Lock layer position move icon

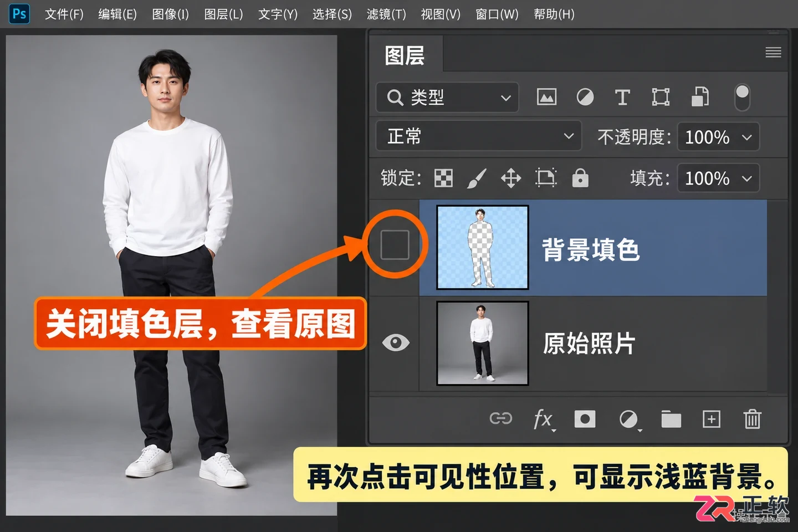(511, 178)
